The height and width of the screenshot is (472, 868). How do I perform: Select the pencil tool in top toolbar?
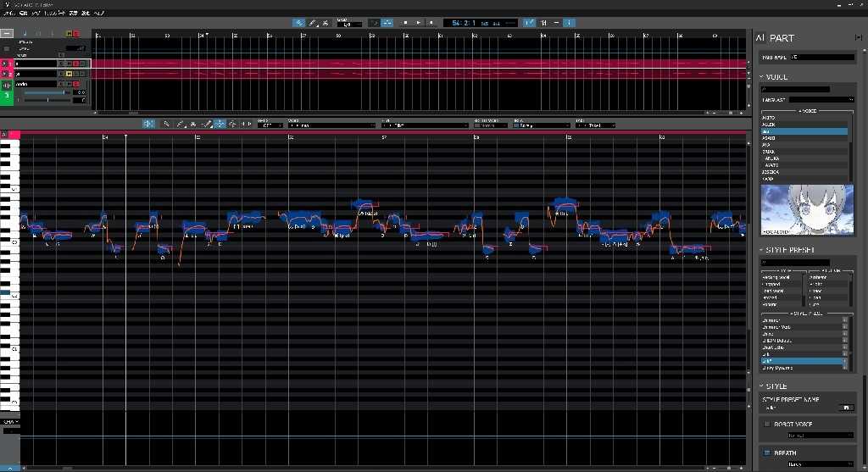[x=312, y=23]
